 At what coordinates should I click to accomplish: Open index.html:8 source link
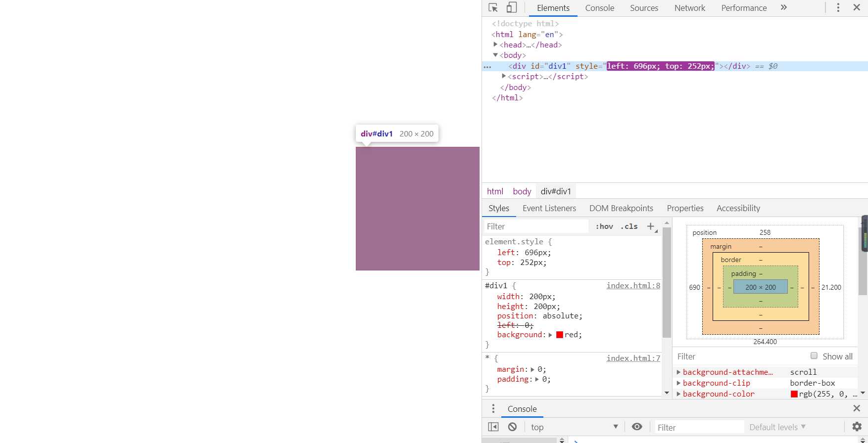tap(633, 285)
